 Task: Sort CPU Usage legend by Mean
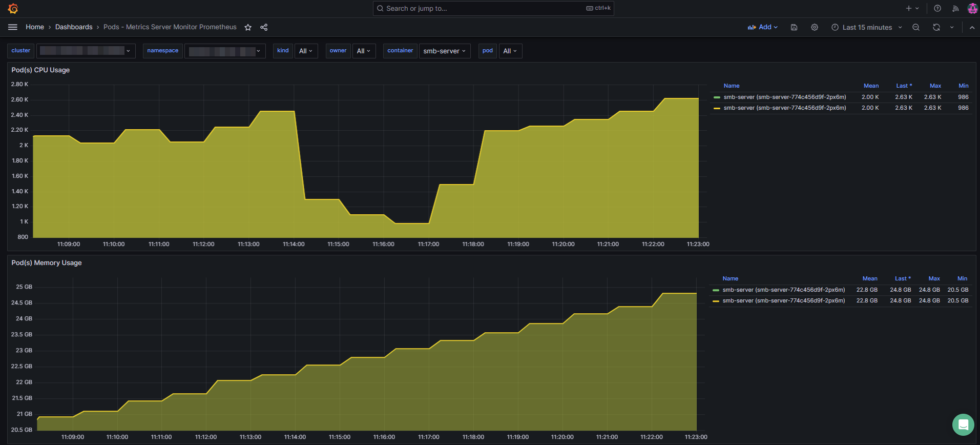[x=871, y=86]
